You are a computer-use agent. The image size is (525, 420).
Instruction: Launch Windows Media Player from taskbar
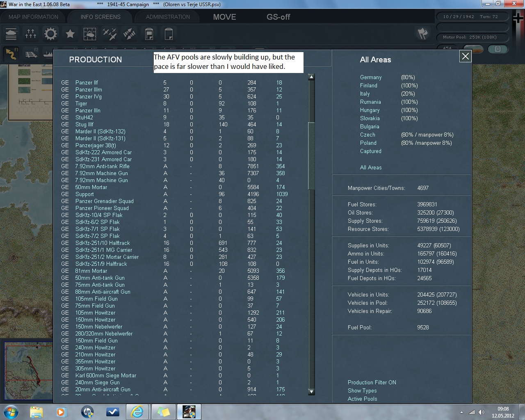(x=61, y=412)
